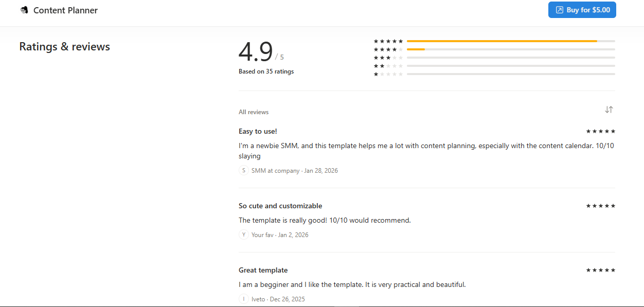Click the 'Easy to use!' review title
Screen dimensions: 644x307
(x=258, y=132)
